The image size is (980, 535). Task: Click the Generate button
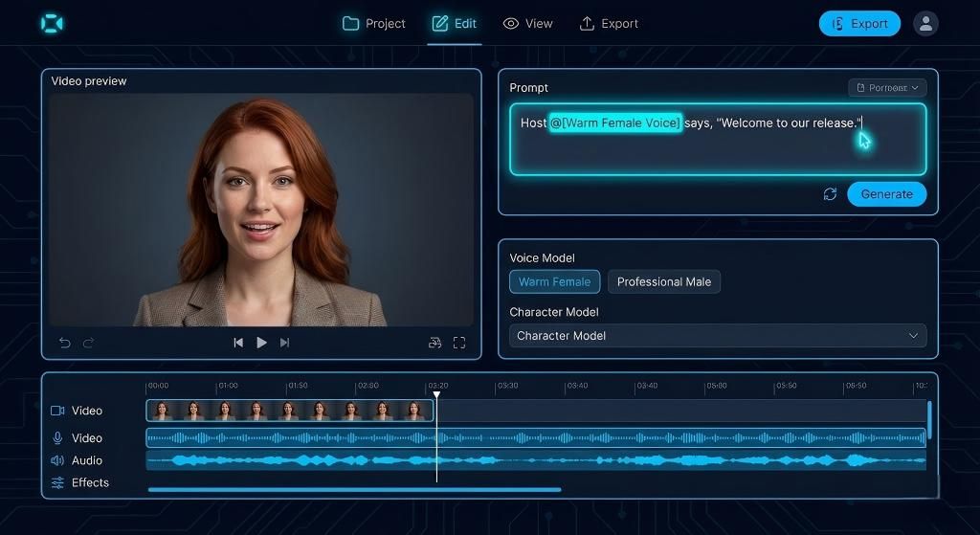click(x=886, y=194)
